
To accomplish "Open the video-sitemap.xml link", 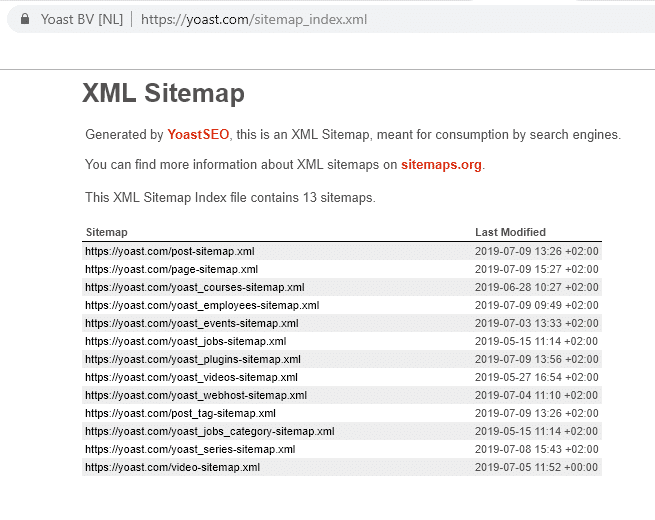I will [x=173, y=467].
